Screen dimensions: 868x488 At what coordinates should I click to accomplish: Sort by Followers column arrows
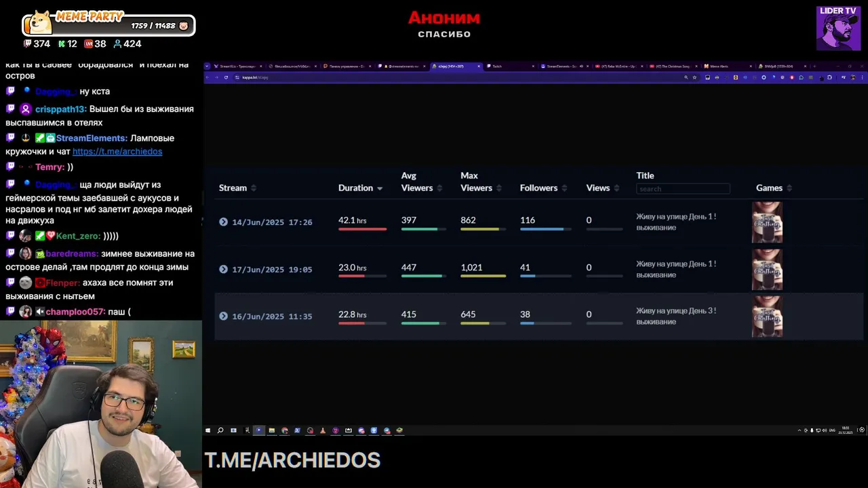[x=564, y=188]
